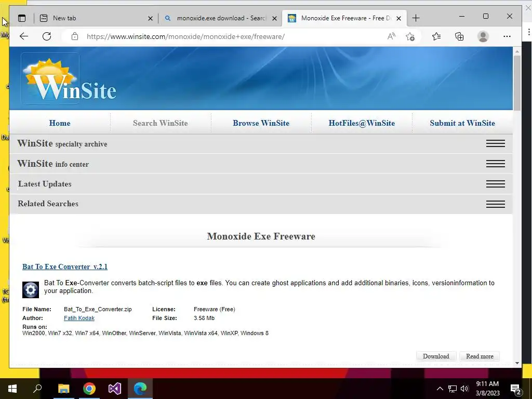532x399 pixels.
Task: Click the Download button
Action: click(x=436, y=356)
